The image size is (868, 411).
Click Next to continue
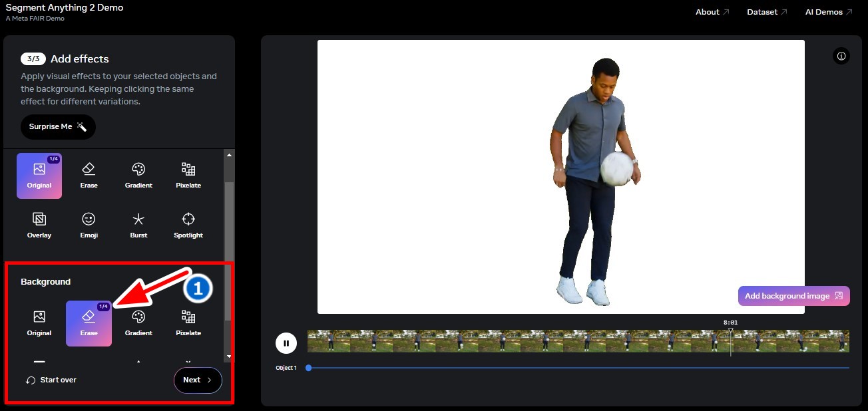coord(198,380)
